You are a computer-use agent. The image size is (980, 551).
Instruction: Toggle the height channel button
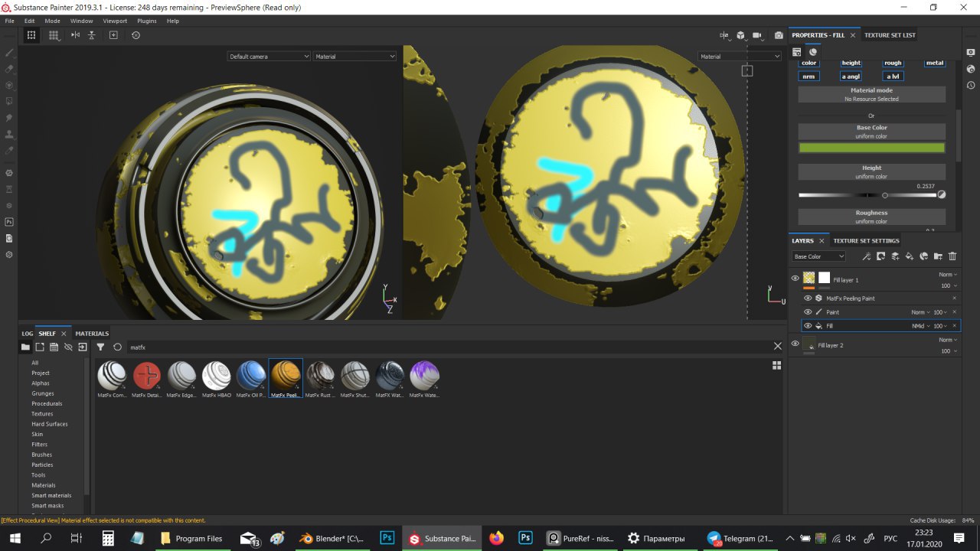[851, 63]
